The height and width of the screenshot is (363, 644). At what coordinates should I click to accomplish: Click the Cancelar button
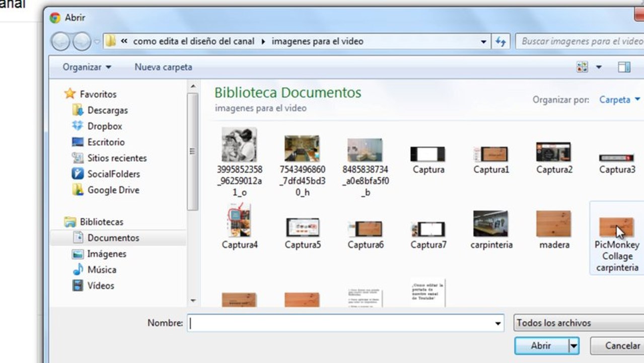pyautogui.click(x=617, y=346)
